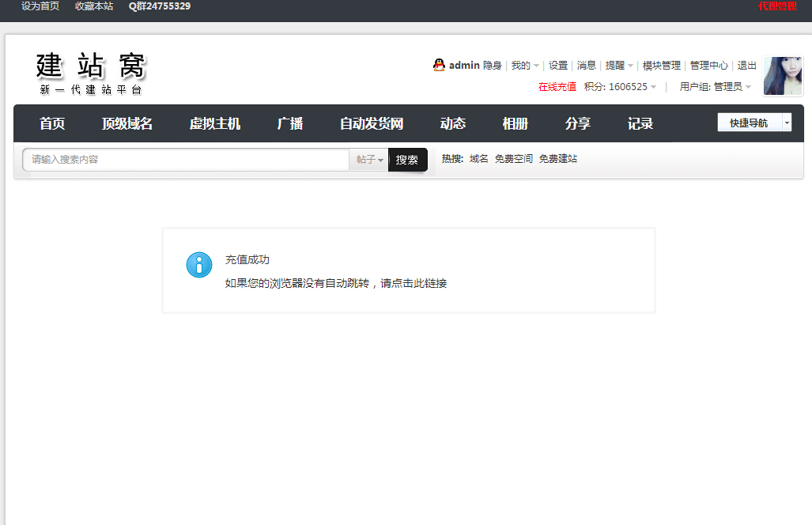Open the 管理中心 admin center
The image size is (812, 525).
708,66
